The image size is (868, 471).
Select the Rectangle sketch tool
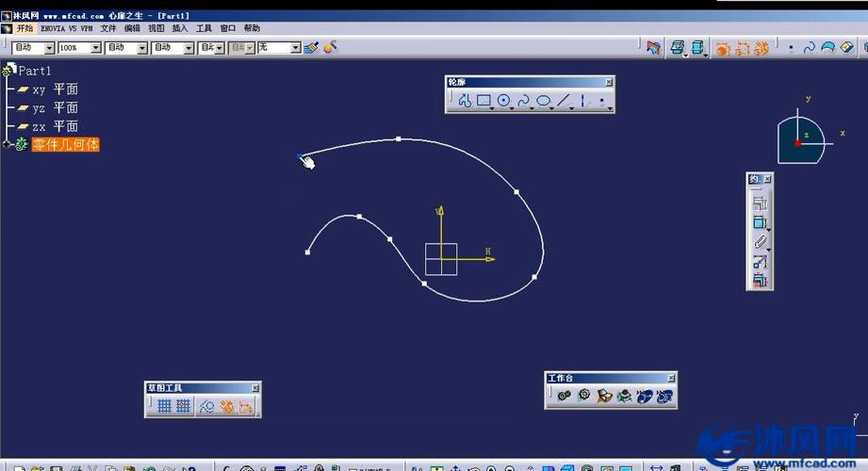[483, 102]
